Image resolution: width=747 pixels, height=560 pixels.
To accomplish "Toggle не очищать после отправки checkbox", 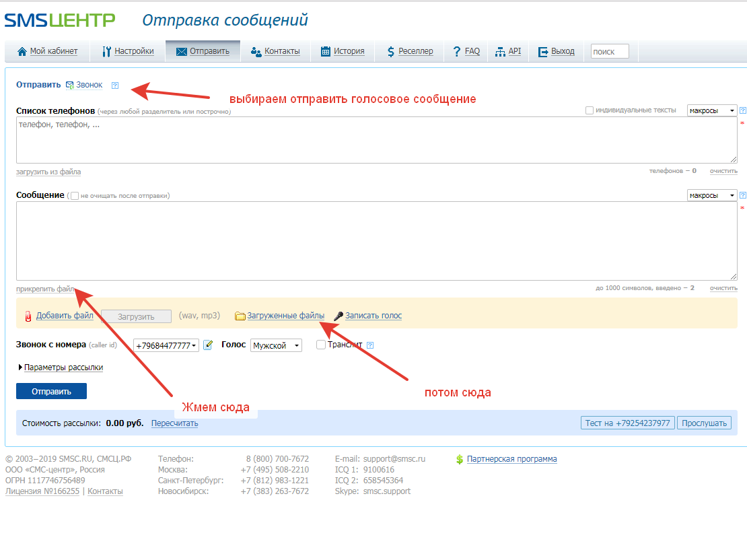I will pyautogui.click(x=75, y=196).
